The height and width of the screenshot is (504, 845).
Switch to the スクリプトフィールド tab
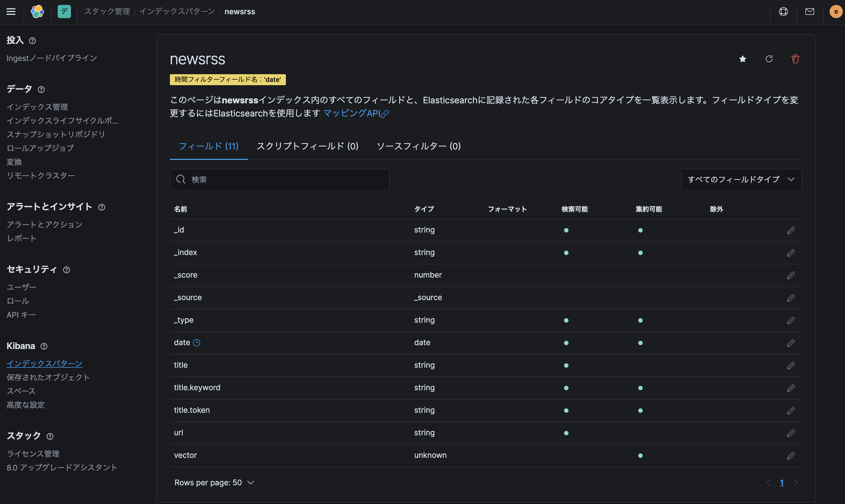(x=307, y=146)
